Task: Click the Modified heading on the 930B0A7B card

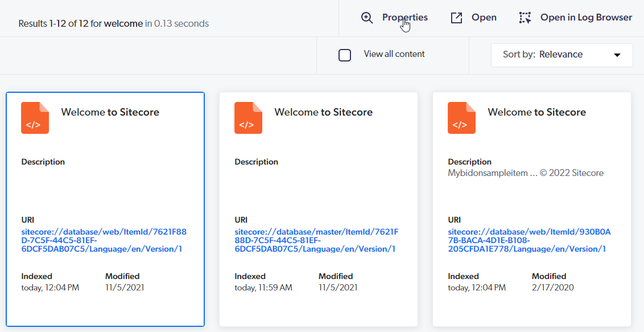Action: point(549,276)
